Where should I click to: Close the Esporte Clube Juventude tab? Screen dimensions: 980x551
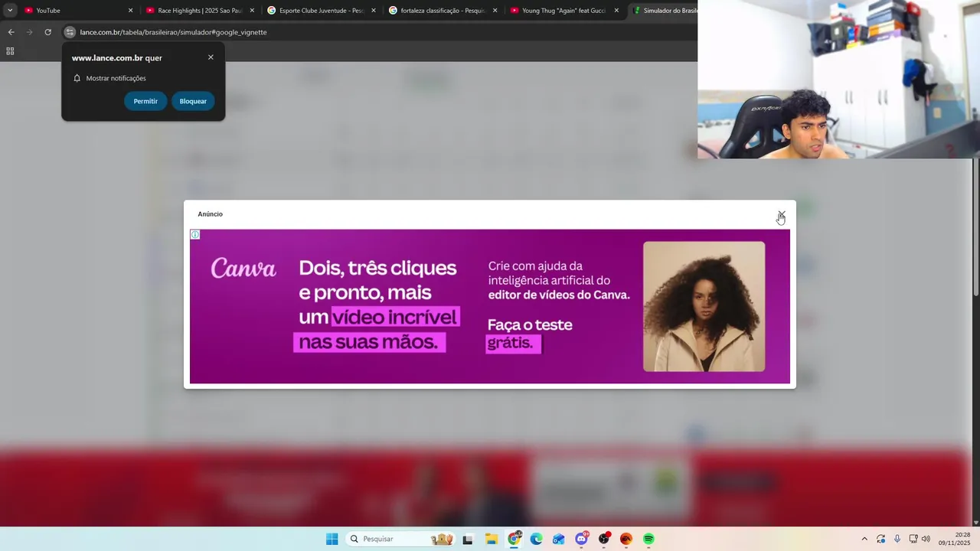coord(374,11)
